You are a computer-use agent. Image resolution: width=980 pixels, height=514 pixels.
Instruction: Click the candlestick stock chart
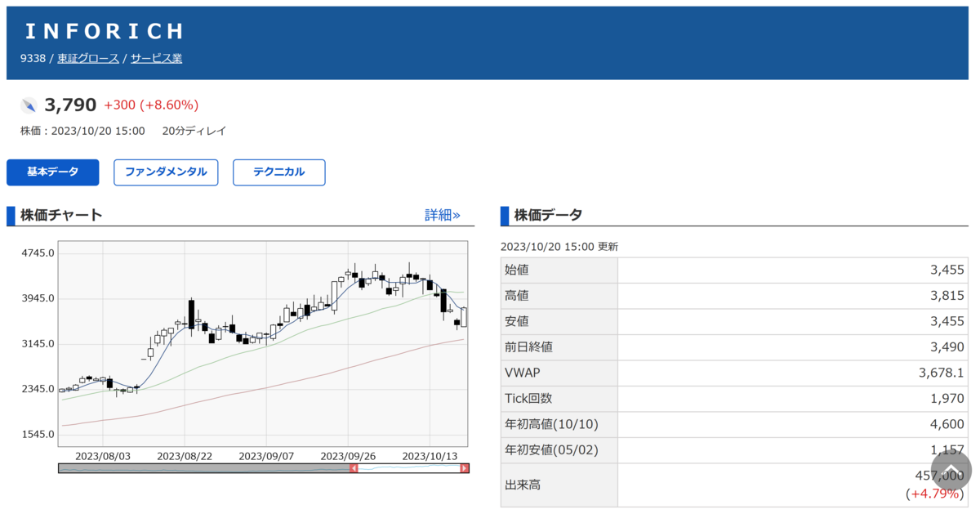point(263,343)
